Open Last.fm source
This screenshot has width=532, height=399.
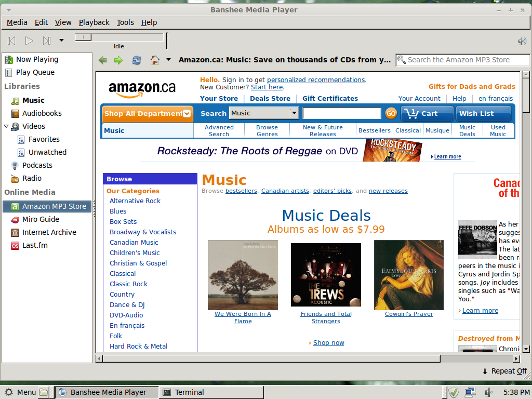47,245
